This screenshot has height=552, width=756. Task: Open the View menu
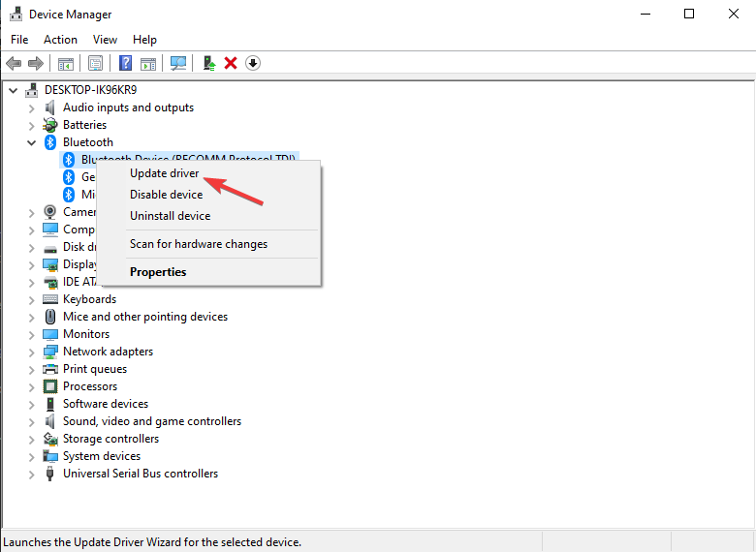[x=105, y=40]
